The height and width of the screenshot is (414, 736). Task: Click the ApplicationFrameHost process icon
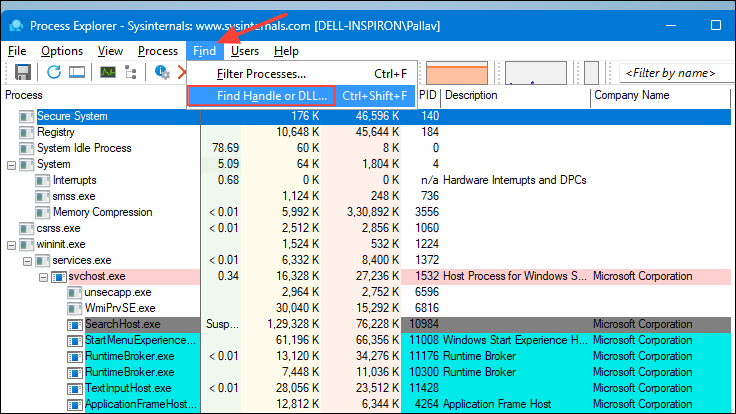pyautogui.click(x=75, y=404)
